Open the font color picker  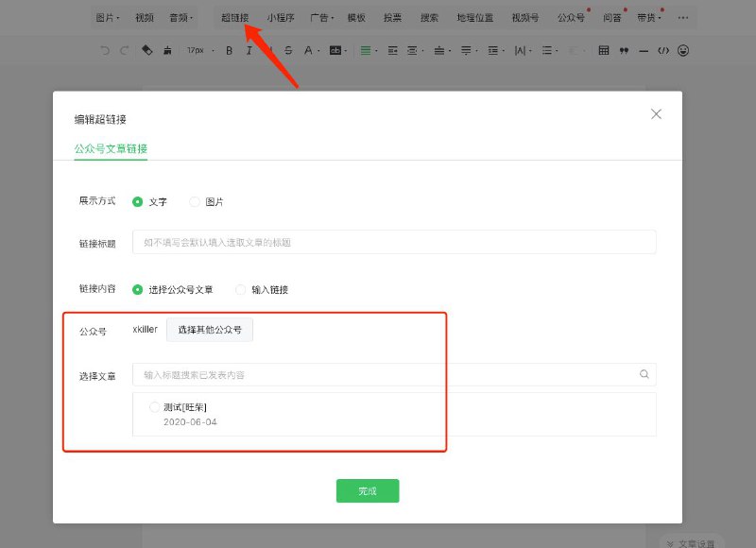(308, 50)
